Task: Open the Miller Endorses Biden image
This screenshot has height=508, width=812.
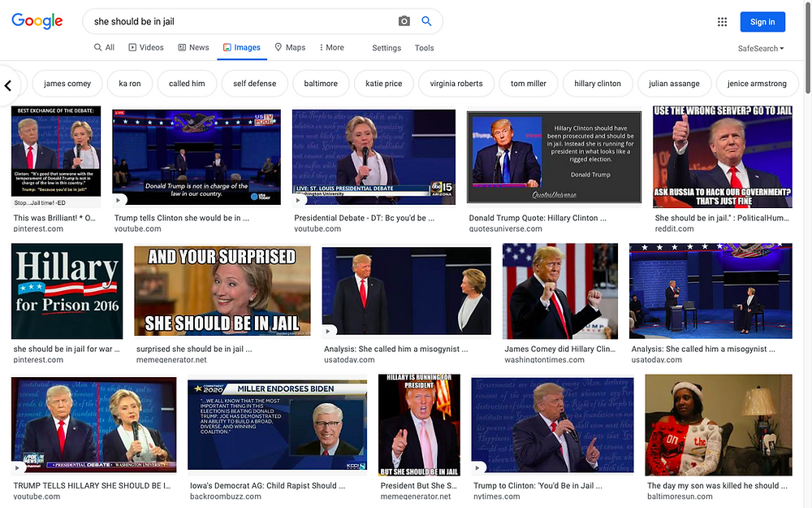Action: pyautogui.click(x=278, y=424)
